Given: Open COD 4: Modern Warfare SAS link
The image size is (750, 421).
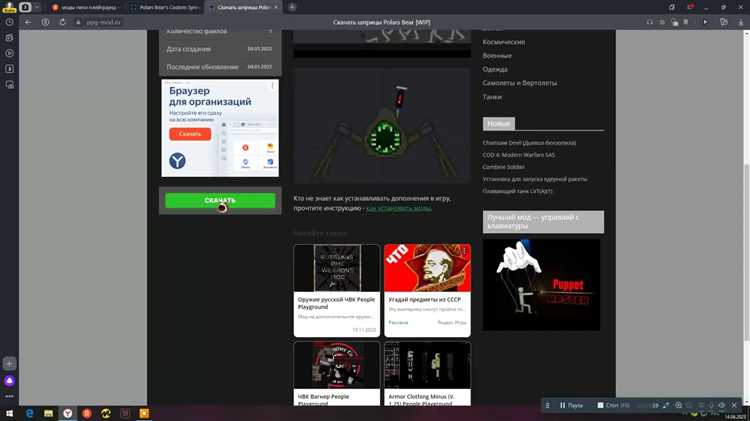Looking at the screenshot, I should (x=518, y=155).
